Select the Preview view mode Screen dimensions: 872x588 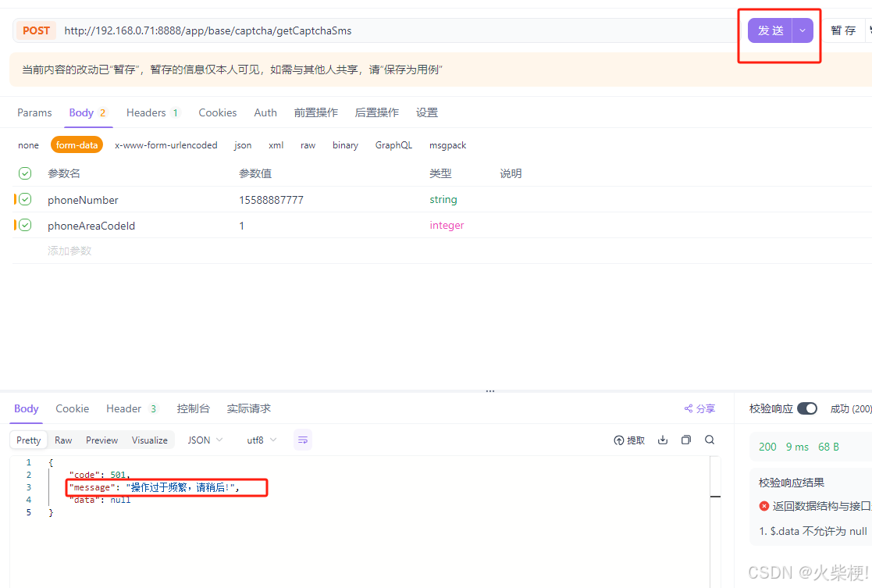(x=101, y=440)
